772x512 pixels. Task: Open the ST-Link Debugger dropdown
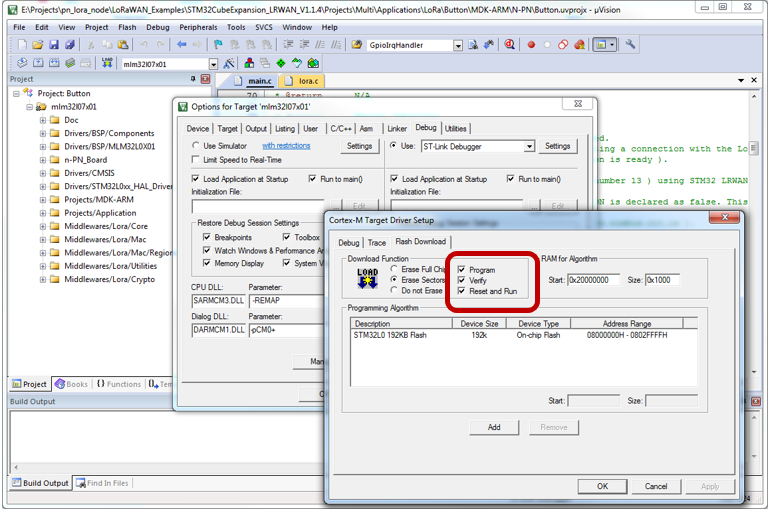(529, 147)
